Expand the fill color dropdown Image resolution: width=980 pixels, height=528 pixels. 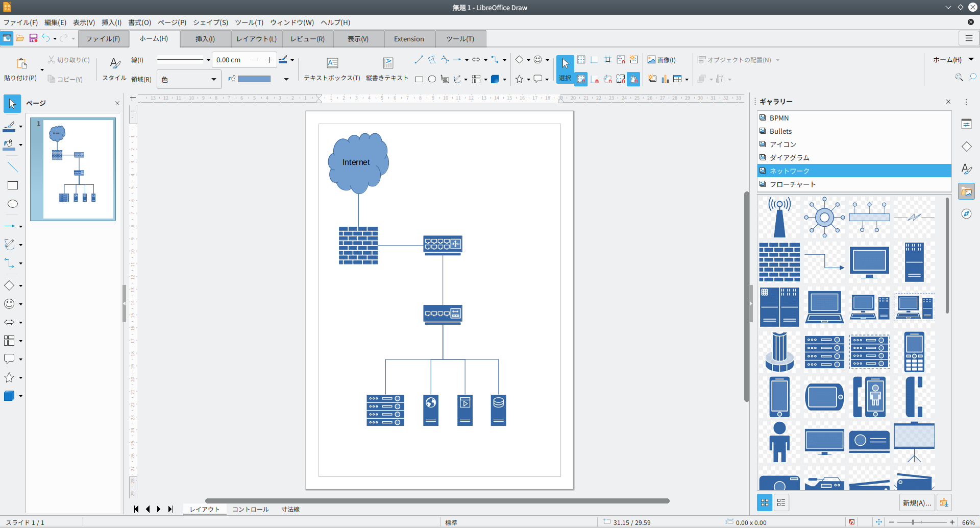click(x=285, y=79)
